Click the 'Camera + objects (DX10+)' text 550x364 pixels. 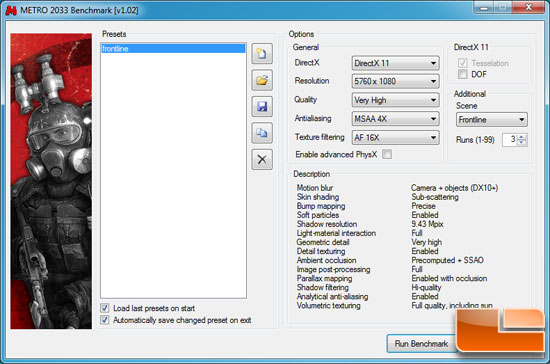pos(454,188)
